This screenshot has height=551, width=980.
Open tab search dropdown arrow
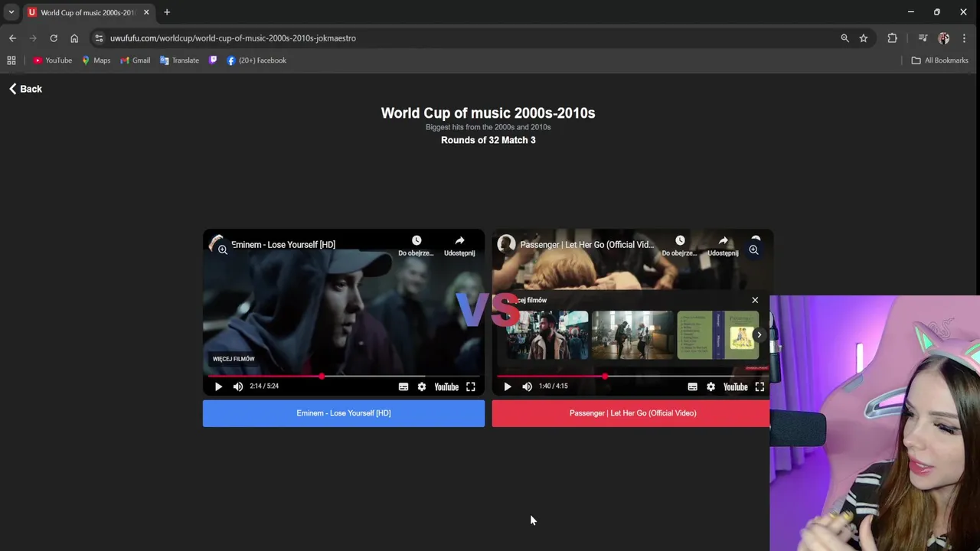coord(11,12)
